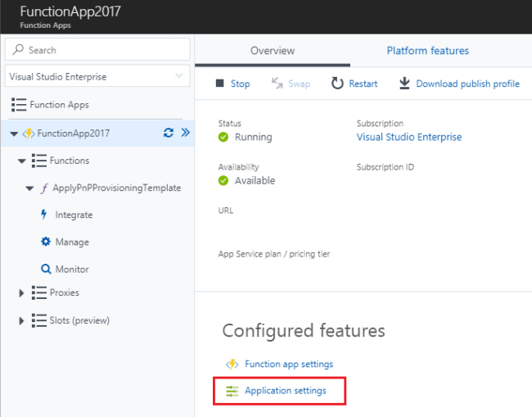Click the Proxies list icon

(x=39, y=292)
